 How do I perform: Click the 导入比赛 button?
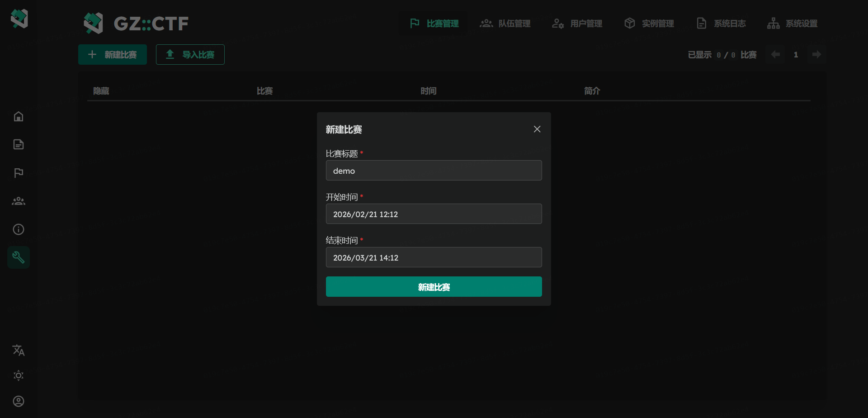190,55
